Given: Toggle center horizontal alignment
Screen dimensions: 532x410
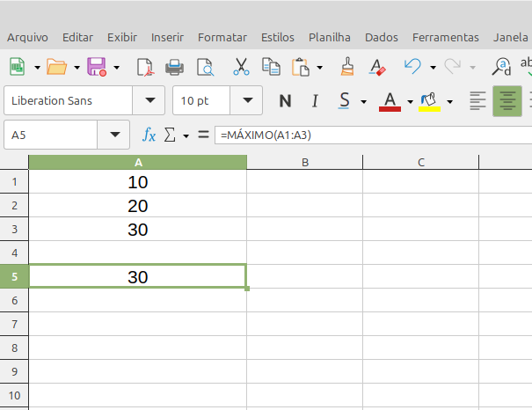Looking at the screenshot, I should (x=506, y=100).
